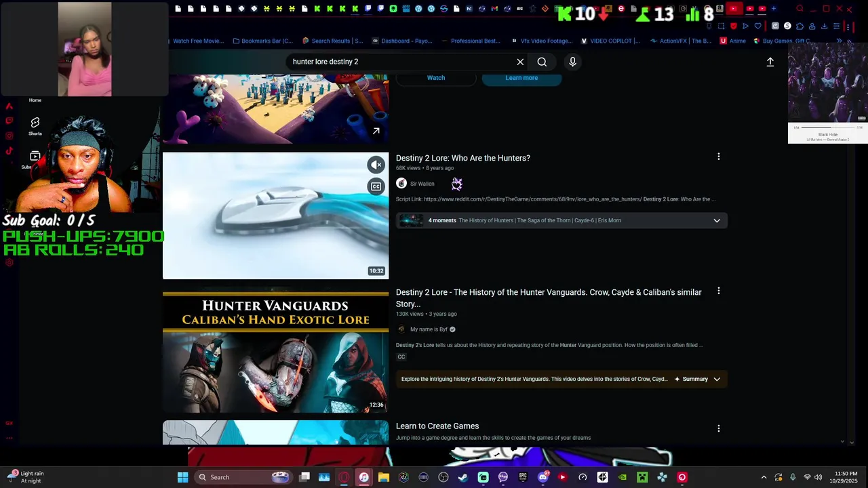
Task: Open VIDEO COPILOT bookmark
Action: point(610,41)
